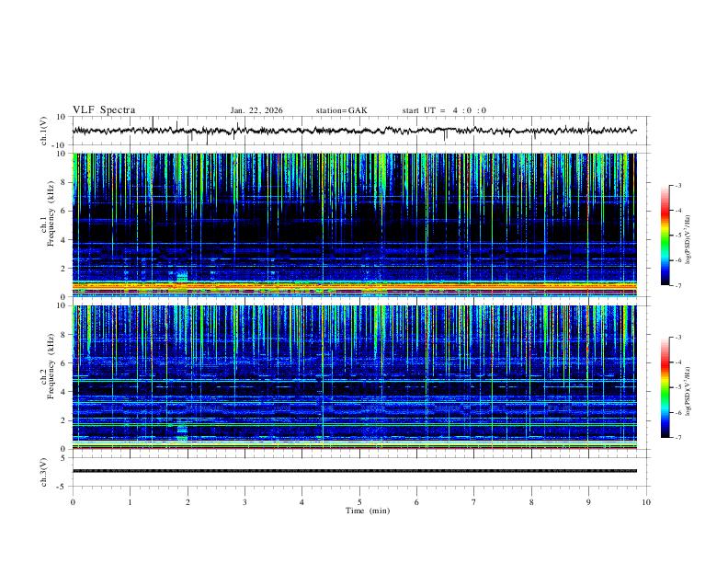Click the "-6" value on ch.2 color bar
Screen dimensions: 728x563
pyautogui.click(x=678, y=412)
